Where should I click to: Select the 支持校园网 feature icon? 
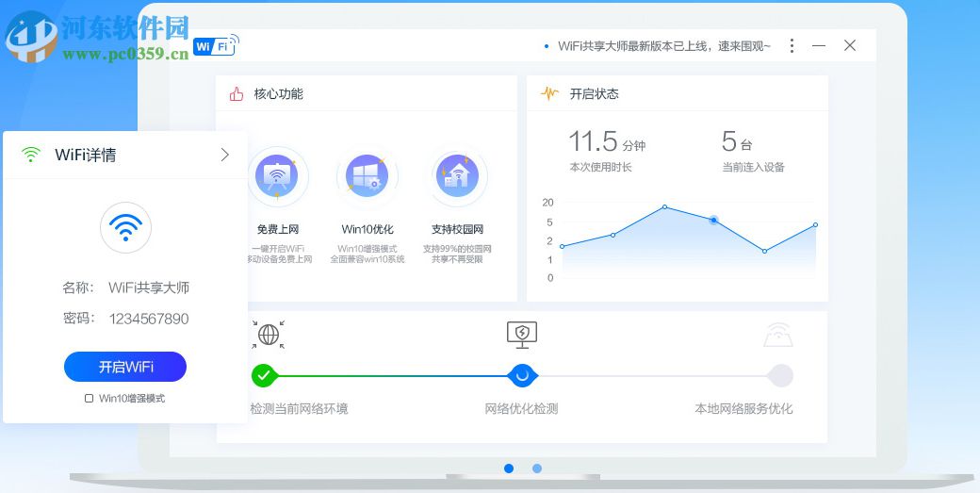pos(458,176)
